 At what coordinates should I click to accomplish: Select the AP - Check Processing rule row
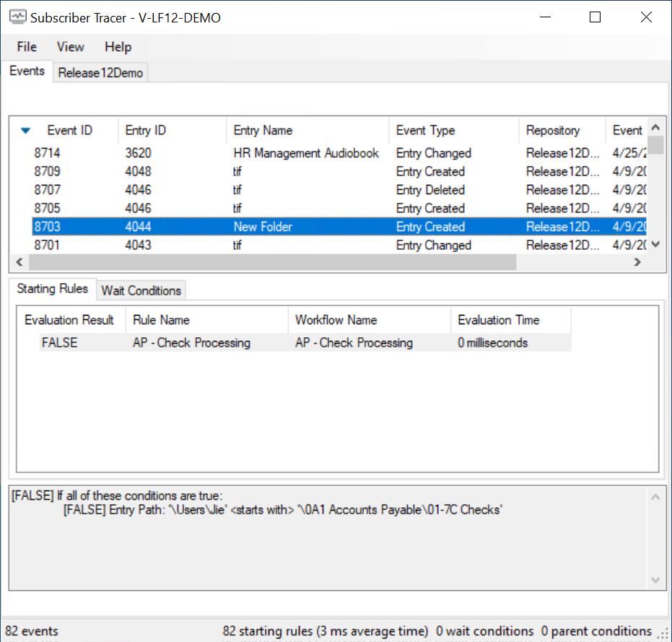click(x=191, y=343)
